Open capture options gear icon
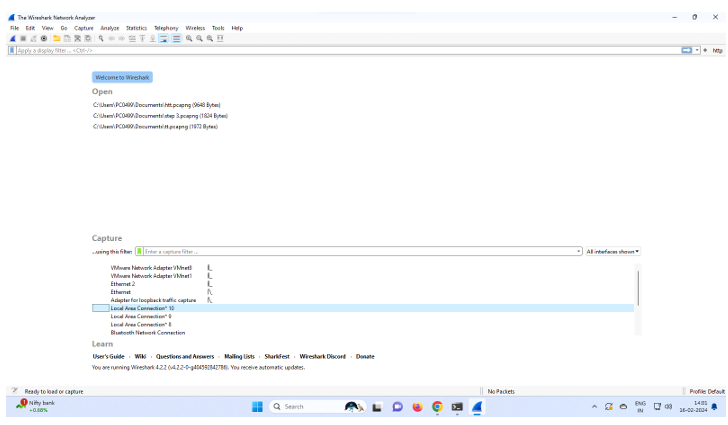Screen dimensions: 728x425 click(x=44, y=39)
